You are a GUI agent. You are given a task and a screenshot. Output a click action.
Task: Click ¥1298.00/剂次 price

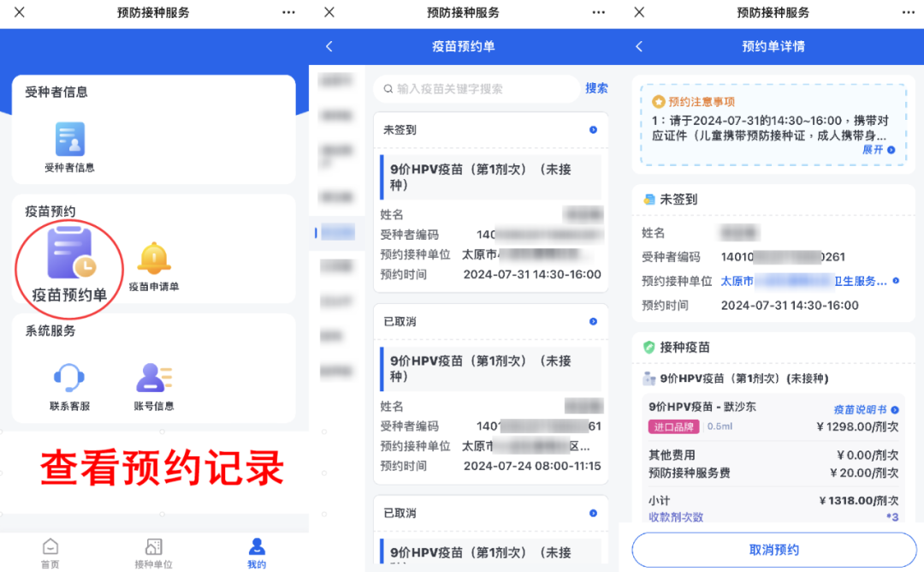(x=857, y=427)
